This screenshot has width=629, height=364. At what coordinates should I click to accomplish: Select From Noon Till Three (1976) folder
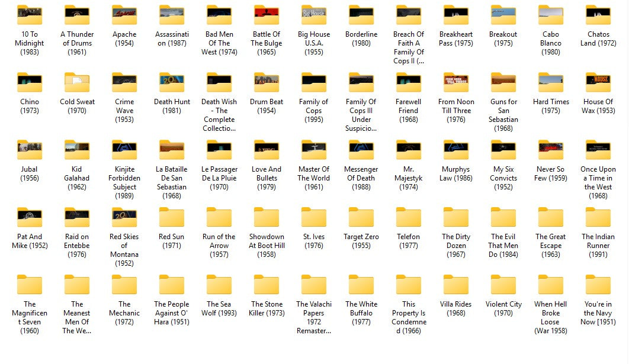click(x=455, y=83)
